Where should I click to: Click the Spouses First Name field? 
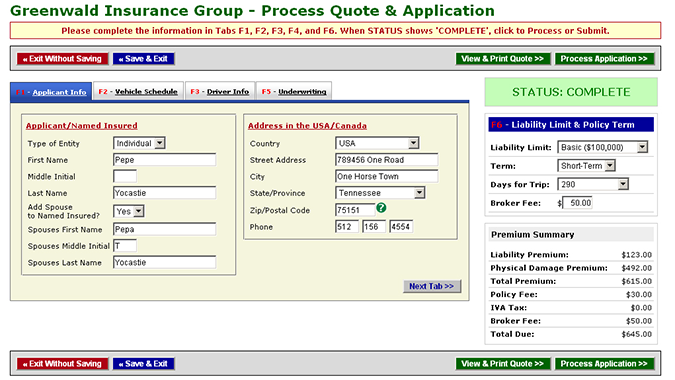coord(164,229)
